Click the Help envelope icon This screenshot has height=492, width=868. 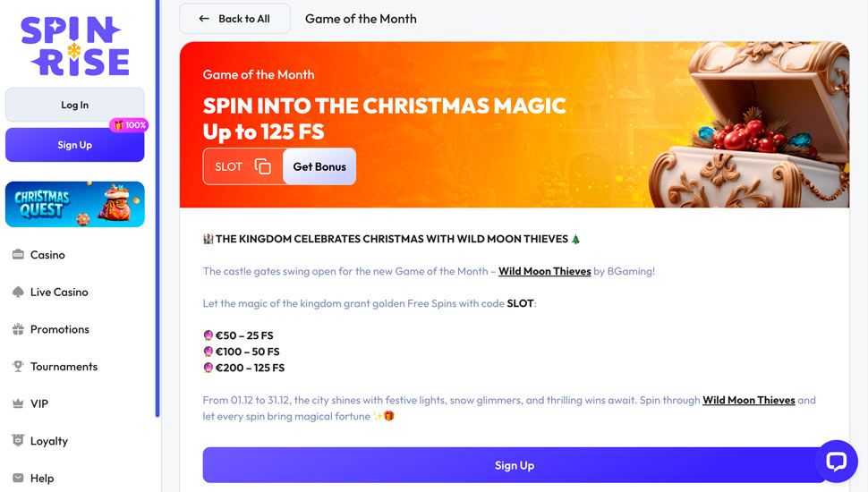(x=18, y=479)
